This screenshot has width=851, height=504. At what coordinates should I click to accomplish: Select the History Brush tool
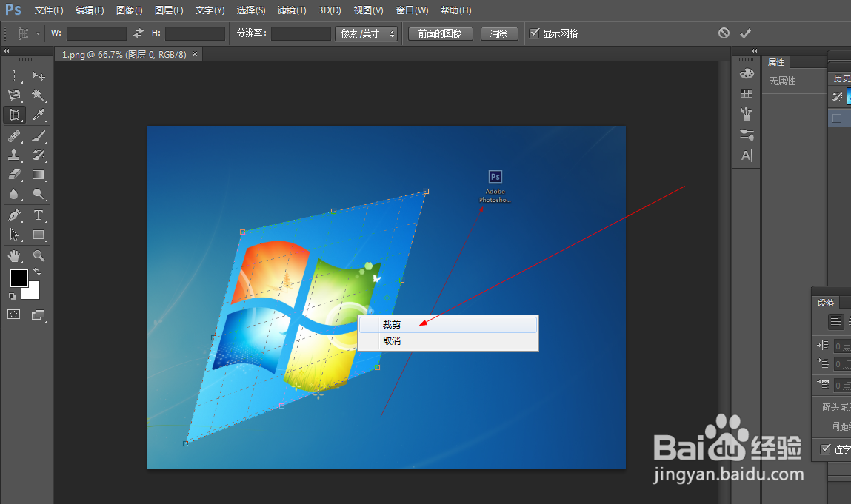pos(38,155)
